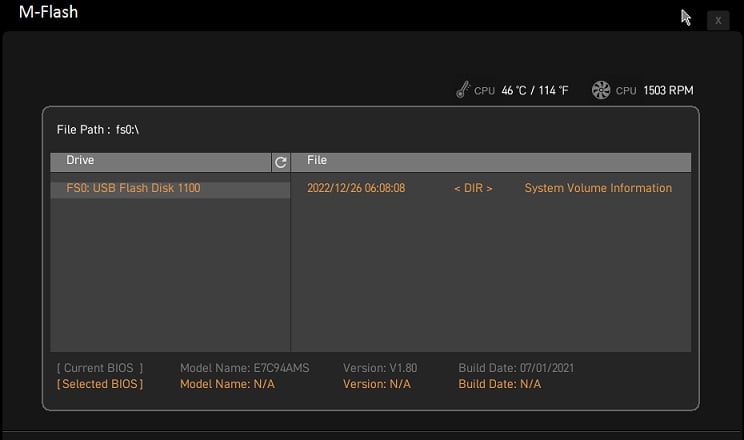Click the Drive column header
The image size is (744, 440).
click(160, 161)
